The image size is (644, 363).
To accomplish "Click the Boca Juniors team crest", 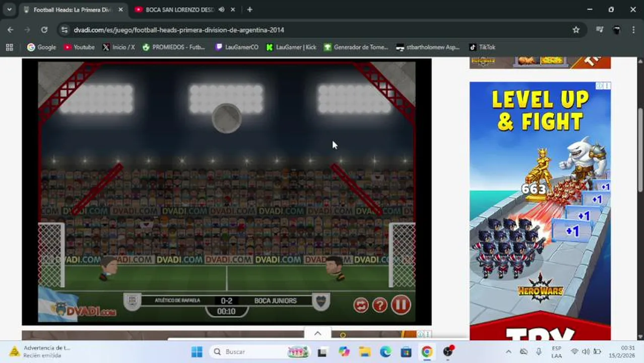I will point(321,301).
